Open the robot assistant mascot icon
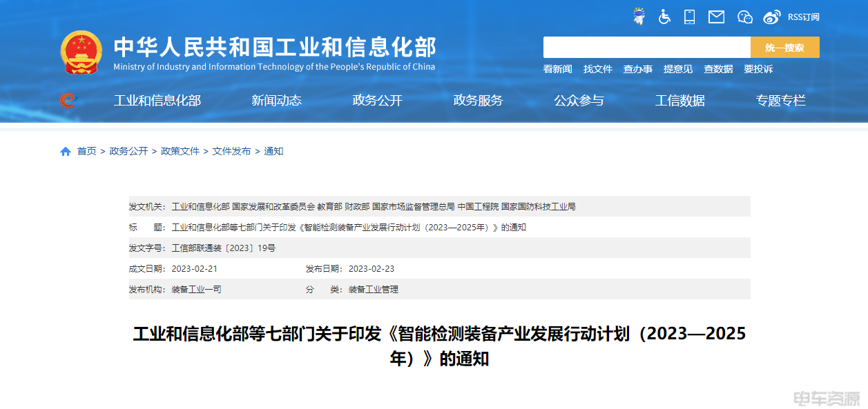The image size is (868, 409). click(x=639, y=17)
